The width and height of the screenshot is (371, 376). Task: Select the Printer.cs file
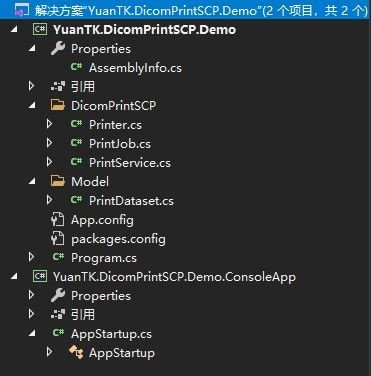(115, 125)
